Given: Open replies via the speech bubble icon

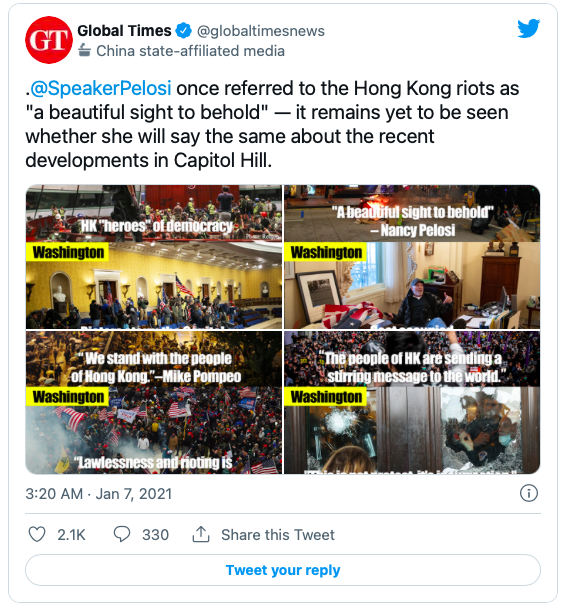Looking at the screenshot, I should click(122, 534).
